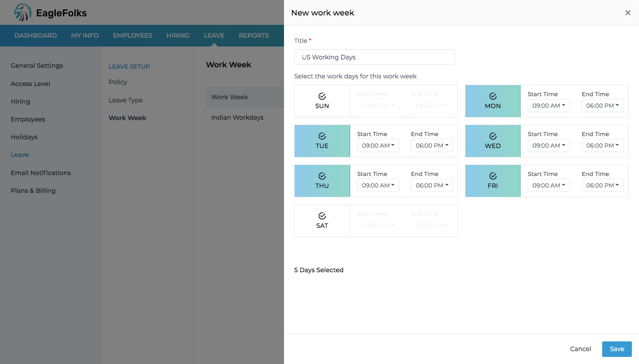Close the New work week panel

click(627, 13)
